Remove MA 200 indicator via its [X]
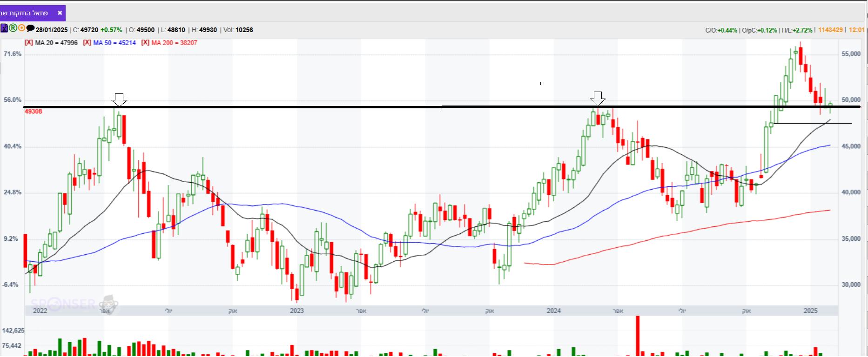868x357 pixels. [145, 43]
